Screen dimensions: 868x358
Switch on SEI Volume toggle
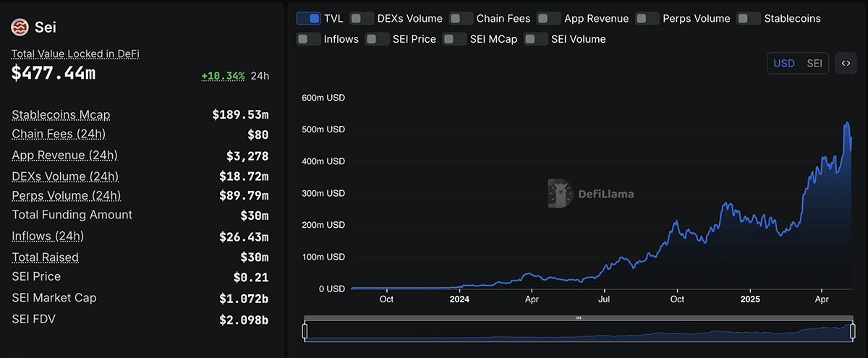536,39
